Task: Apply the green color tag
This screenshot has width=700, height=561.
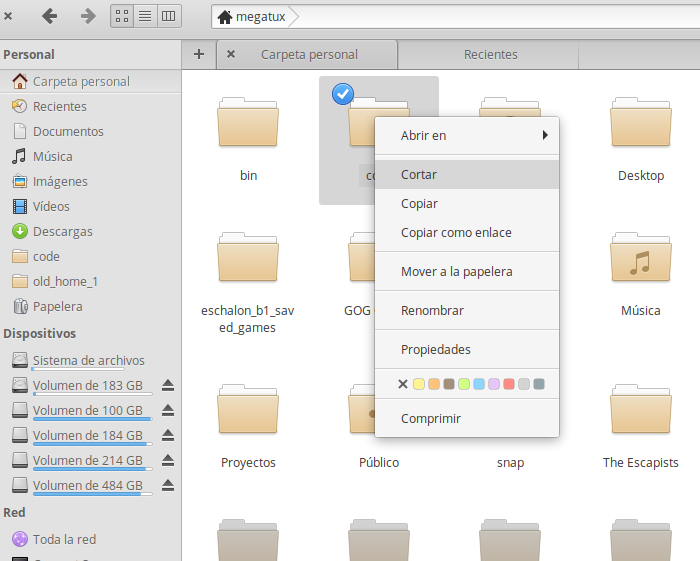Action: pyautogui.click(x=464, y=384)
